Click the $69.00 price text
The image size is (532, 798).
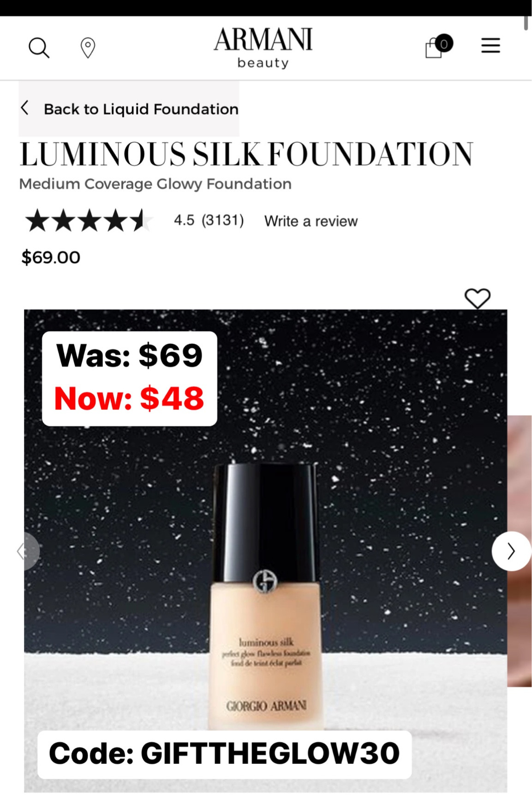(x=51, y=257)
